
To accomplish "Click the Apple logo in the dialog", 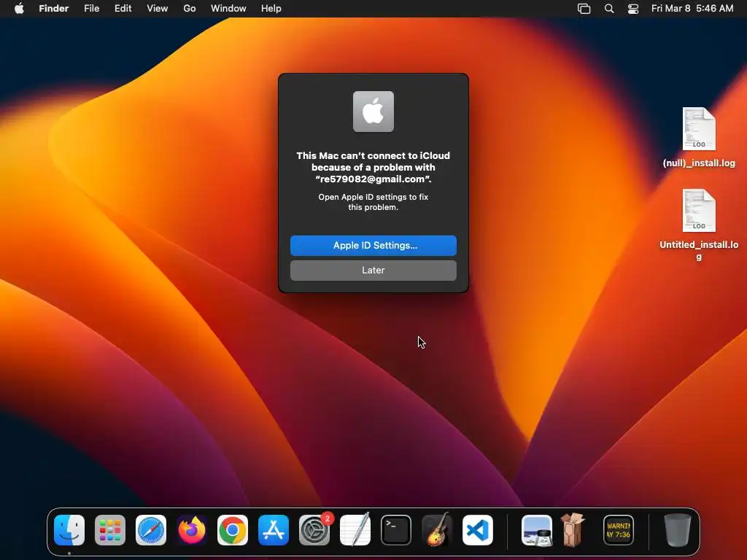I will pos(373,112).
